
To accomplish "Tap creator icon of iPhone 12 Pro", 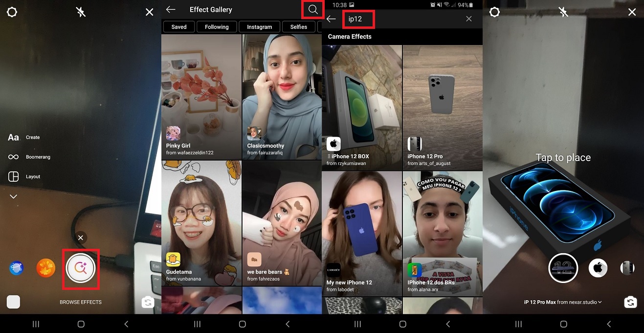I will click(415, 144).
